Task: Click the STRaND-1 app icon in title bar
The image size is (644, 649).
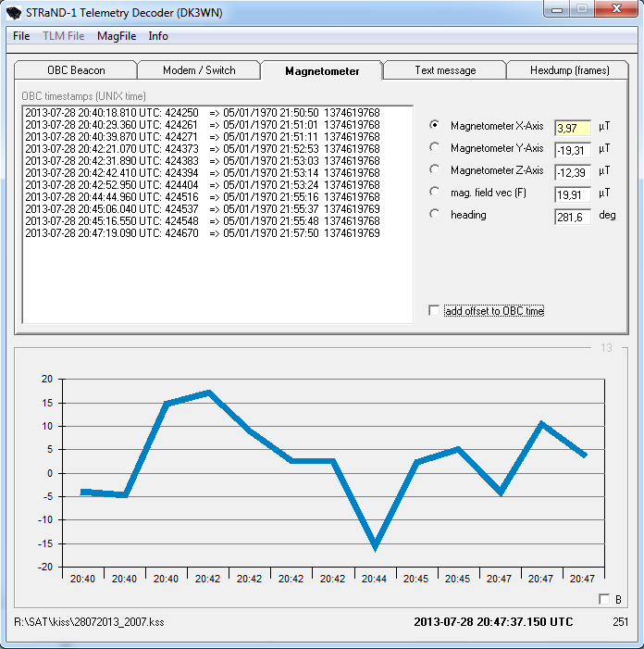Action: pyautogui.click(x=14, y=12)
